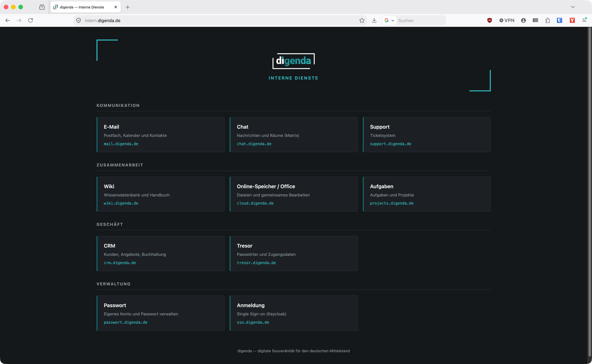Open the Bitwarden shield extension
The width and height of the screenshot is (592, 364).
(x=559, y=20)
